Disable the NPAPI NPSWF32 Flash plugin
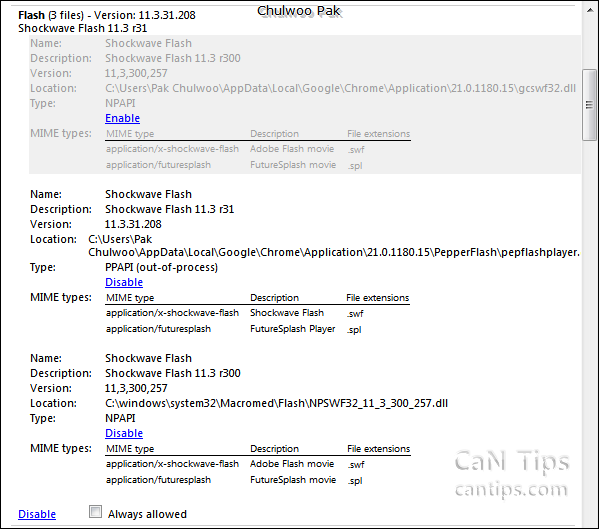The image size is (599, 529). pos(124,433)
